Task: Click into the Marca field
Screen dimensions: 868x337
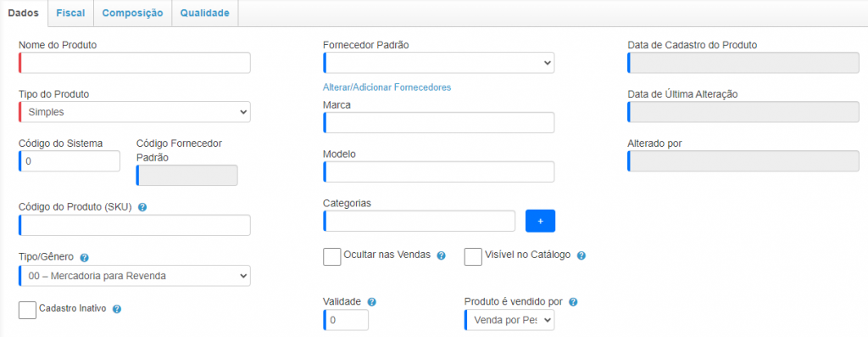Action: point(438,122)
